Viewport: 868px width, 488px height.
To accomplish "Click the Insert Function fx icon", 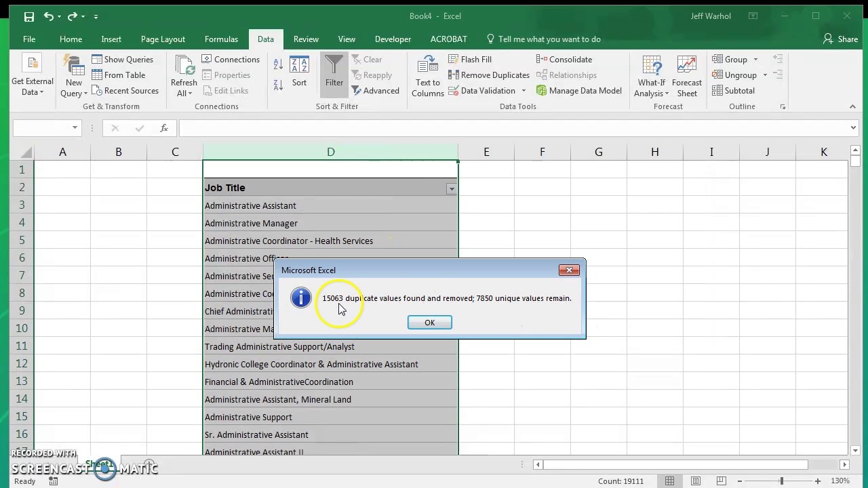I will tap(164, 128).
